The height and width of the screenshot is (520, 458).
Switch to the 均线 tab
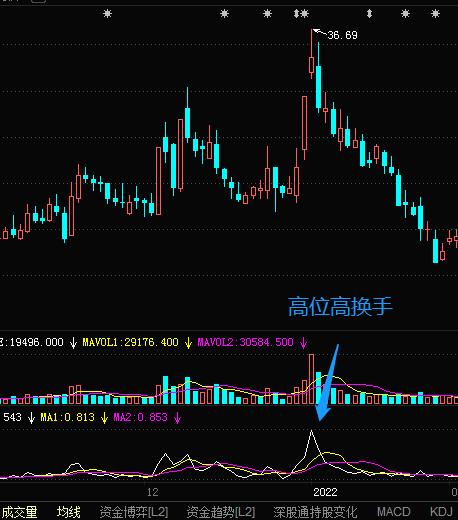pos(68,512)
